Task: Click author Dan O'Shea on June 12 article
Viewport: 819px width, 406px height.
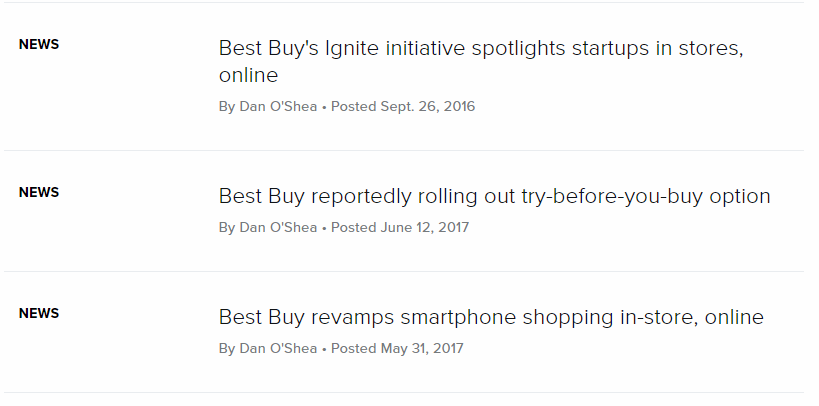Action: click(278, 227)
